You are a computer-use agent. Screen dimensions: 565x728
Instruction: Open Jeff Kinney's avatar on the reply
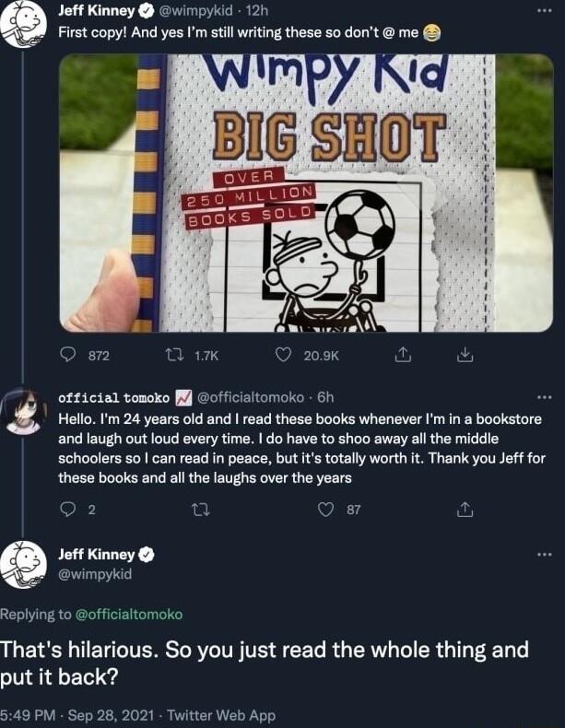pyautogui.click(x=24, y=564)
